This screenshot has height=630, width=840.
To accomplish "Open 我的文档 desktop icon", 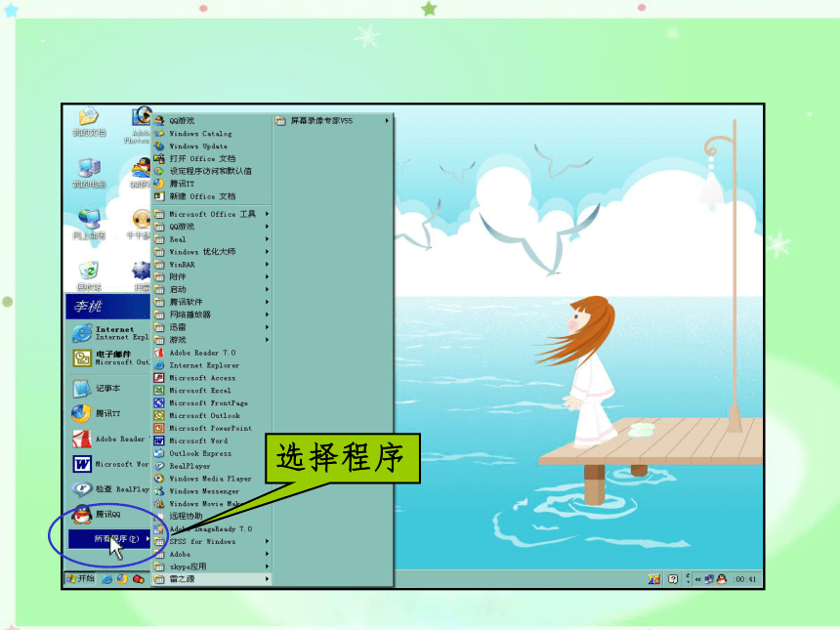I will pos(89,122).
